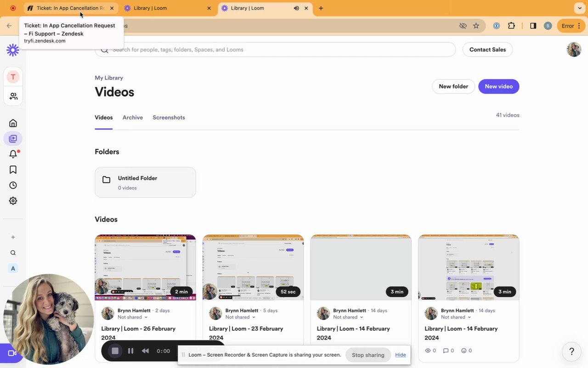
Task: Go back using the browser back arrow
Action: [x=9, y=26]
